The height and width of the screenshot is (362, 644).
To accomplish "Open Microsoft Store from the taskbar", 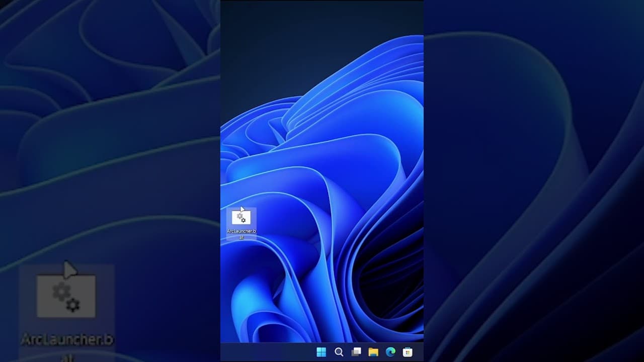I will tap(408, 352).
